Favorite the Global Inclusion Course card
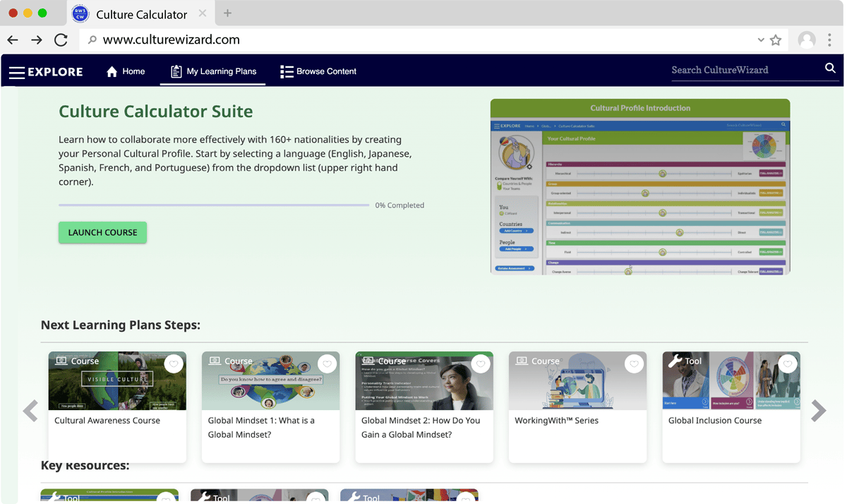The width and height of the screenshot is (847, 504). click(x=788, y=364)
